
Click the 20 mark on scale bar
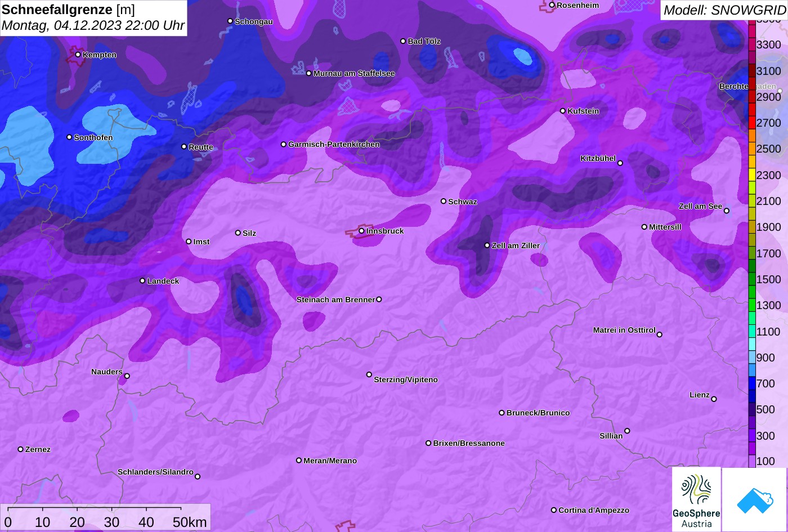(x=77, y=522)
